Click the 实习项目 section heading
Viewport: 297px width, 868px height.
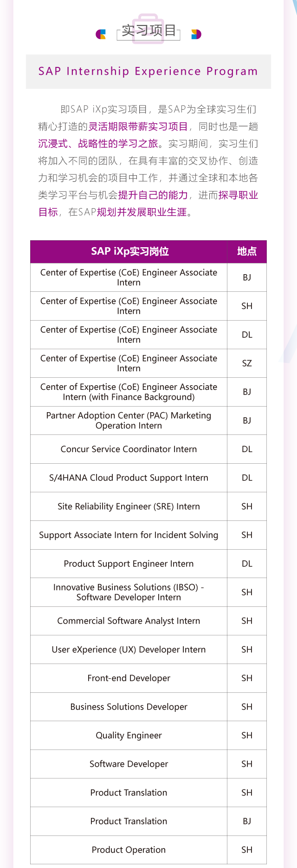(148, 31)
